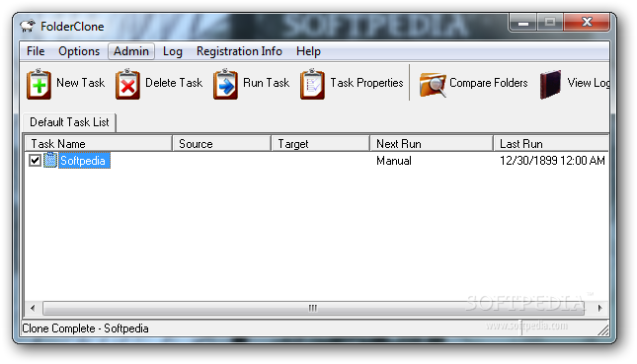Select the Softpedia task name
This screenshot has height=364, width=637.
coord(83,161)
